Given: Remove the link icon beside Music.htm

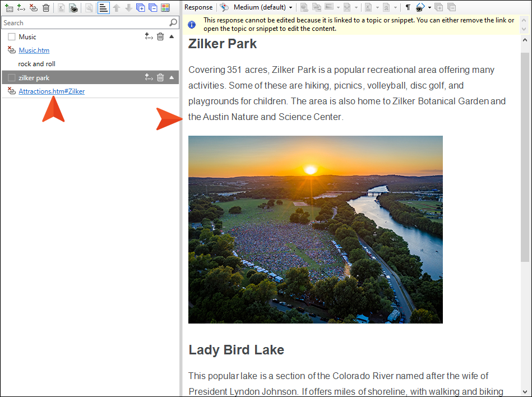Looking at the screenshot, I should point(12,50).
